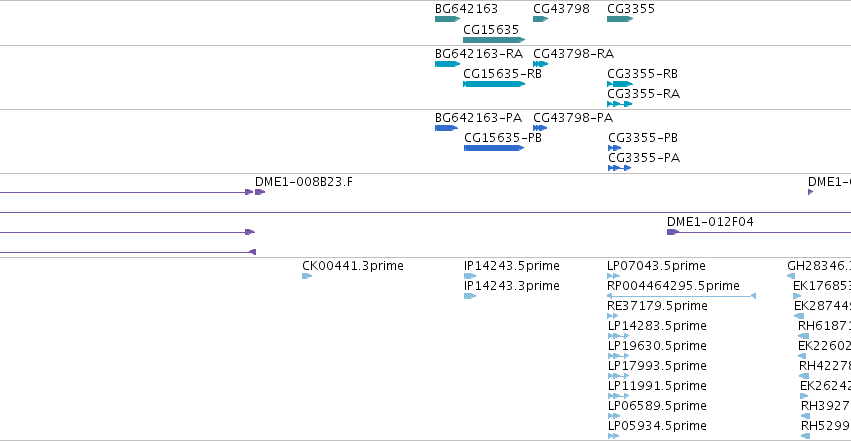Select the EST label starting with RH3927
Image resolution: width=851 pixels, height=441 pixels.
[826, 406]
